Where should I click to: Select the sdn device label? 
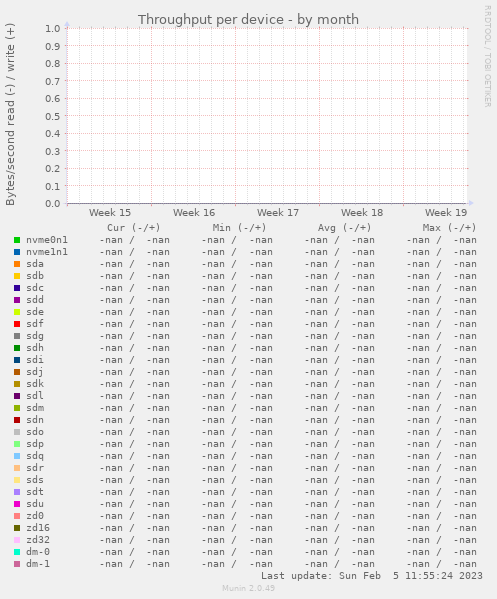click(35, 420)
